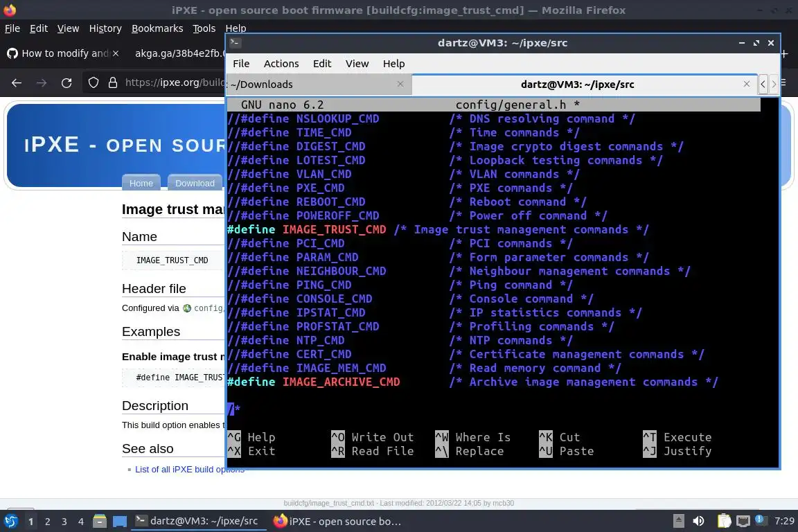This screenshot has height=532, width=798.
Task: Click the '//#define NSLOOKUP_CMD' line in nano
Action: (431, 118)
